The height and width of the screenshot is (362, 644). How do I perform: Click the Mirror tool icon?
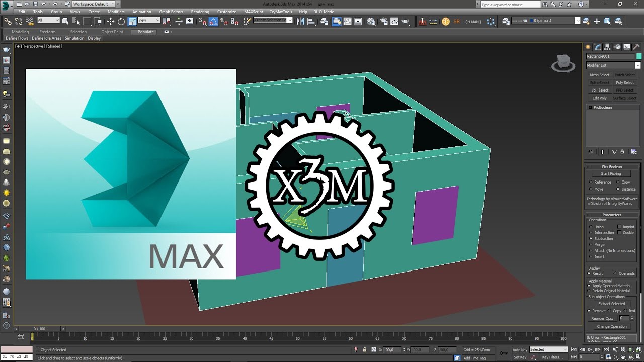pos(300,21)
